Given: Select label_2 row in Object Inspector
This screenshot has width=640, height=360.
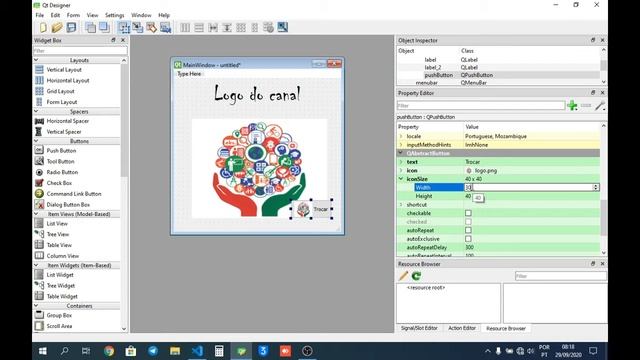Looking at the screenshot, I should click(x=498, y=67).
